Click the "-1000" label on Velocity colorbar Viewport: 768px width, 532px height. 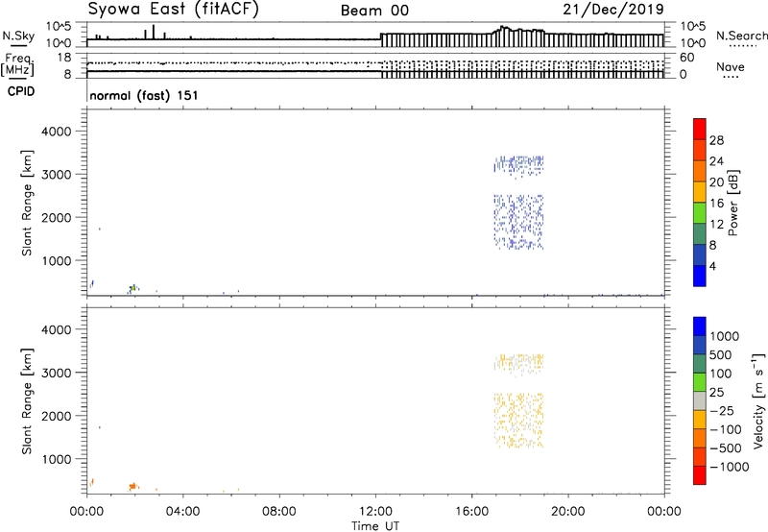(x=729, y=467)
